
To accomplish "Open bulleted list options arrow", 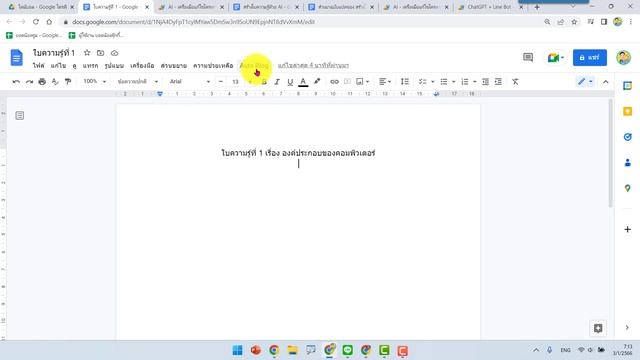I will coord(453,82).
